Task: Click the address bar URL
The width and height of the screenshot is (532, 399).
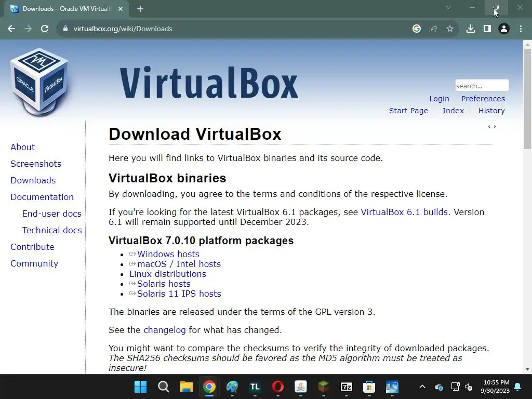Action: 123,29
